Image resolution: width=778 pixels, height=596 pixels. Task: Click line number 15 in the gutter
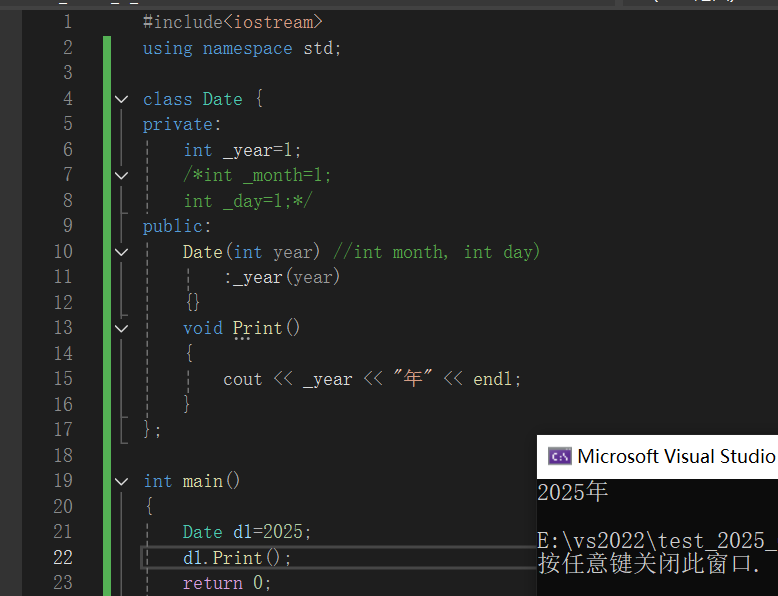63,379
